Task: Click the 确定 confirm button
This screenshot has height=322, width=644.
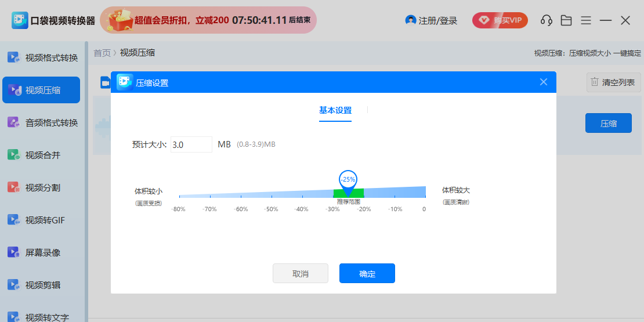Action: tap(367, 273)
